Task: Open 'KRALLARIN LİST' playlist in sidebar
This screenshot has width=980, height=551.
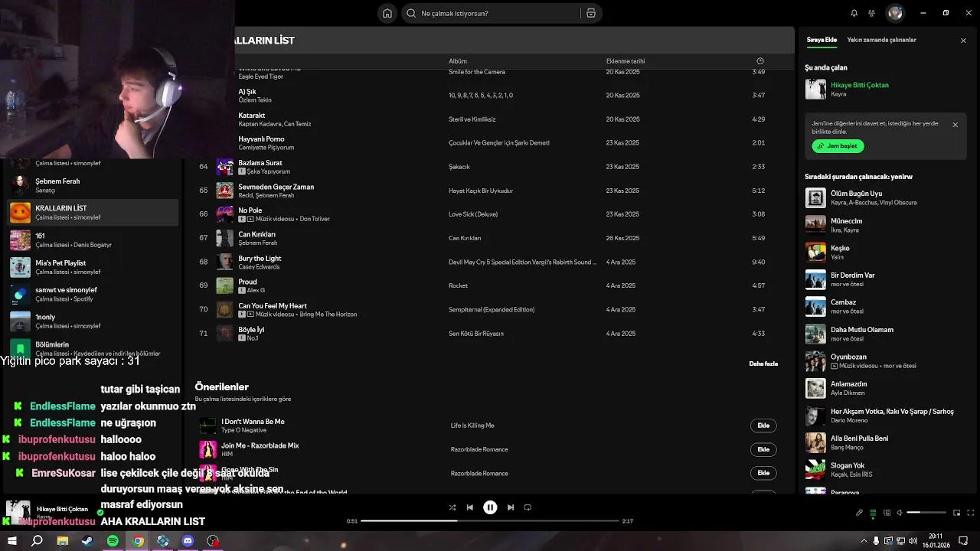Action: (x=93, y=212)
